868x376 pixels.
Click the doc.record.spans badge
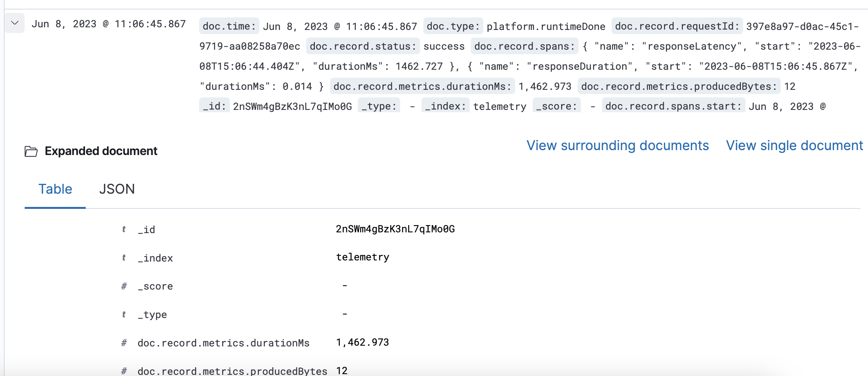524,46
